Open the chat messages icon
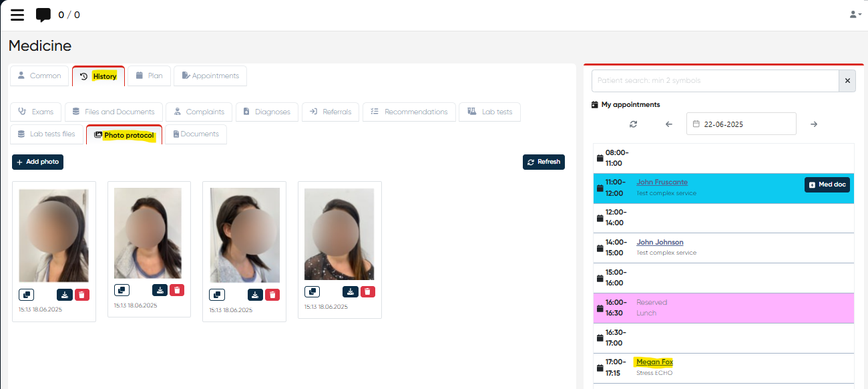This screenshot has width=868, height=389. tap(43, 15)
